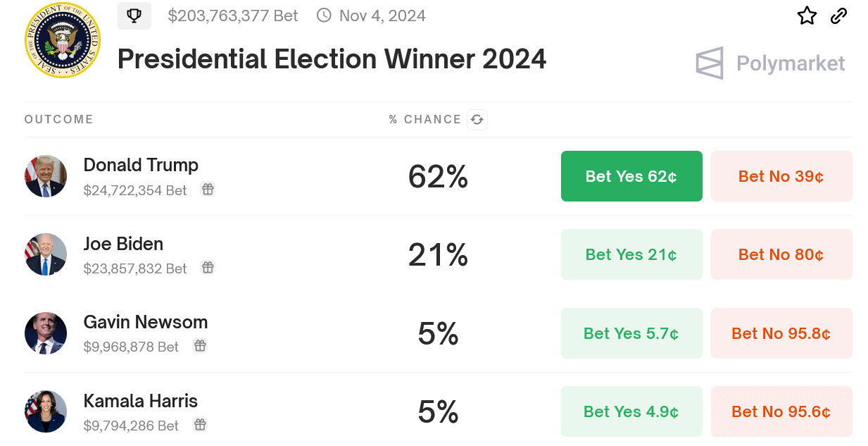
Task: Open the Presidential seal market image
Action: (x=63, y=40)
